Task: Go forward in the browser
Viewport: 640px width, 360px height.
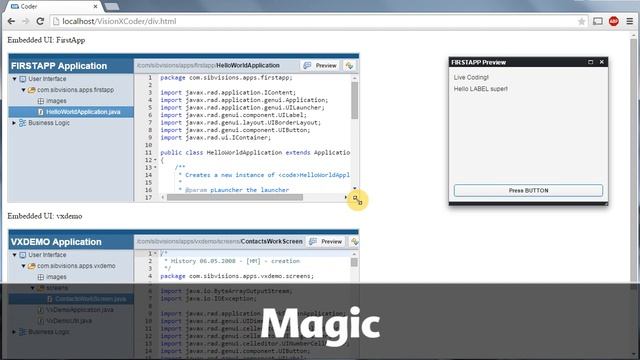Action: pos(26,21)
